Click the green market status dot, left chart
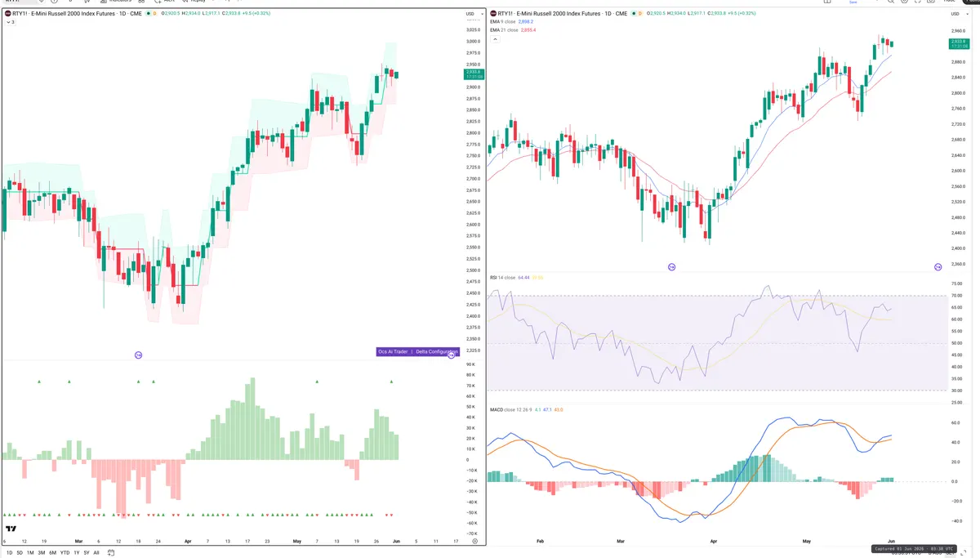 pos(148,14)
